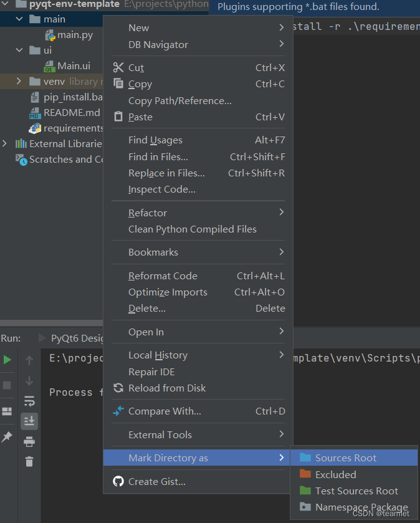Click the Scratches and Consoles icon
The width and height of the screenshot is (420, 523).
coord(21,160)
